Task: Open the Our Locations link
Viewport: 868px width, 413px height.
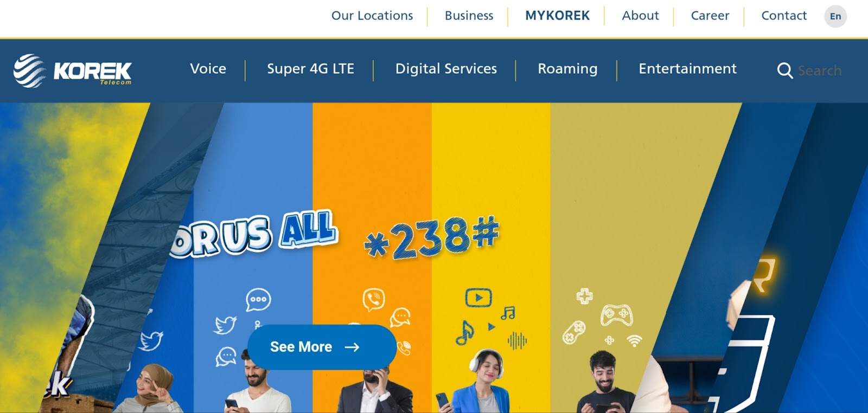Action: tap(372, 16)
